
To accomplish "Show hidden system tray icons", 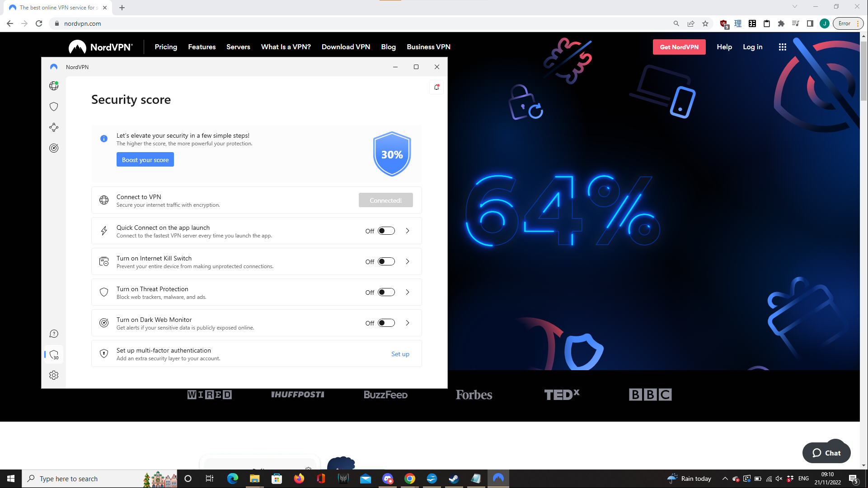I will point(725,479).
